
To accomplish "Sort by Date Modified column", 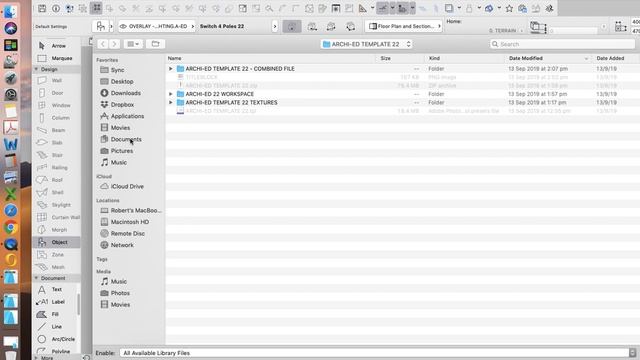I will click(548, 58).
